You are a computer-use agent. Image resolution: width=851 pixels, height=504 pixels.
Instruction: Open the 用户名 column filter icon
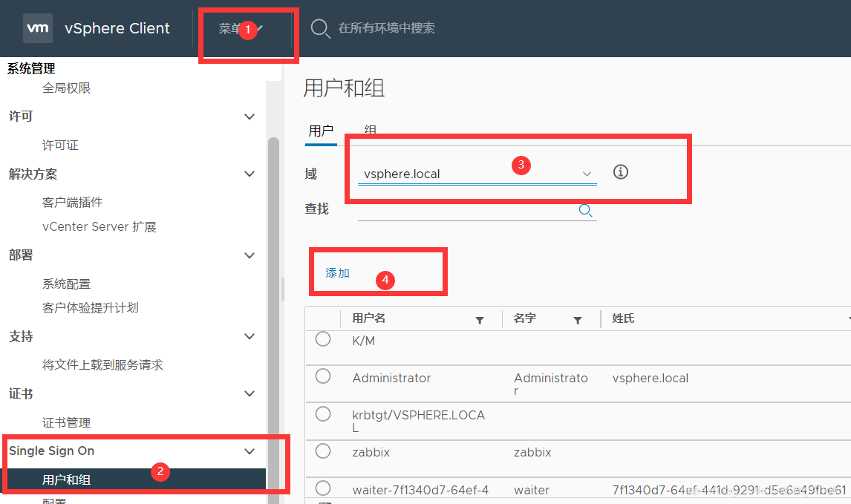pos(479,320)
